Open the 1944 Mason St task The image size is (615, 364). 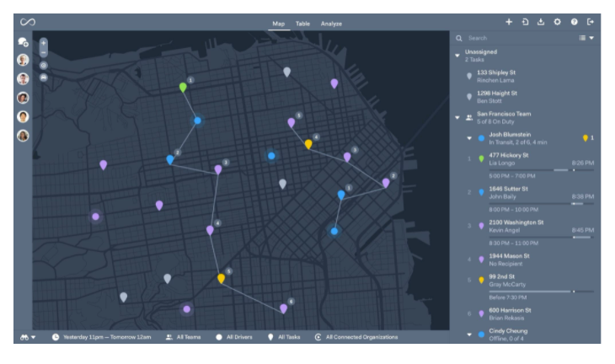(x=509, y=256)
